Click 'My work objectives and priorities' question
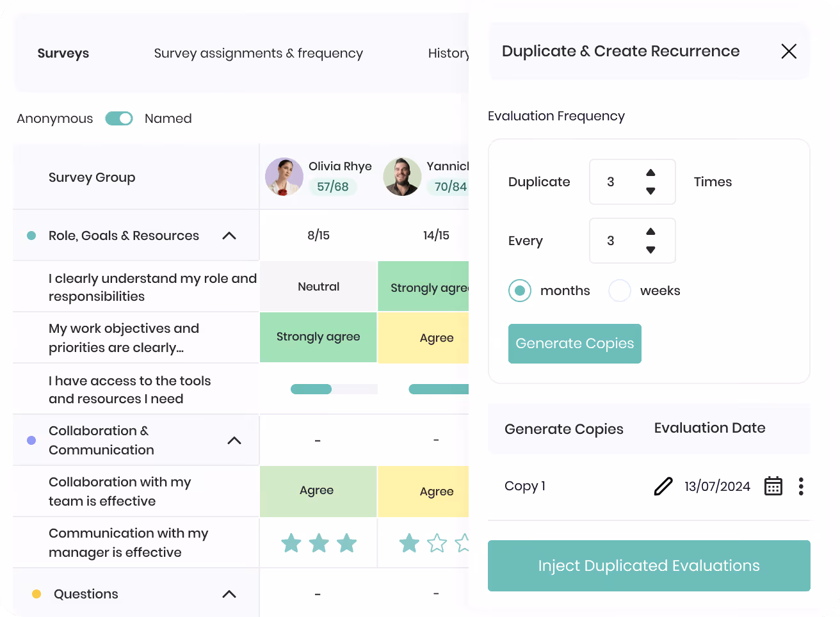The height and width of the screenshot is (617, 840). pyautogui.click(x=124, y=338)
